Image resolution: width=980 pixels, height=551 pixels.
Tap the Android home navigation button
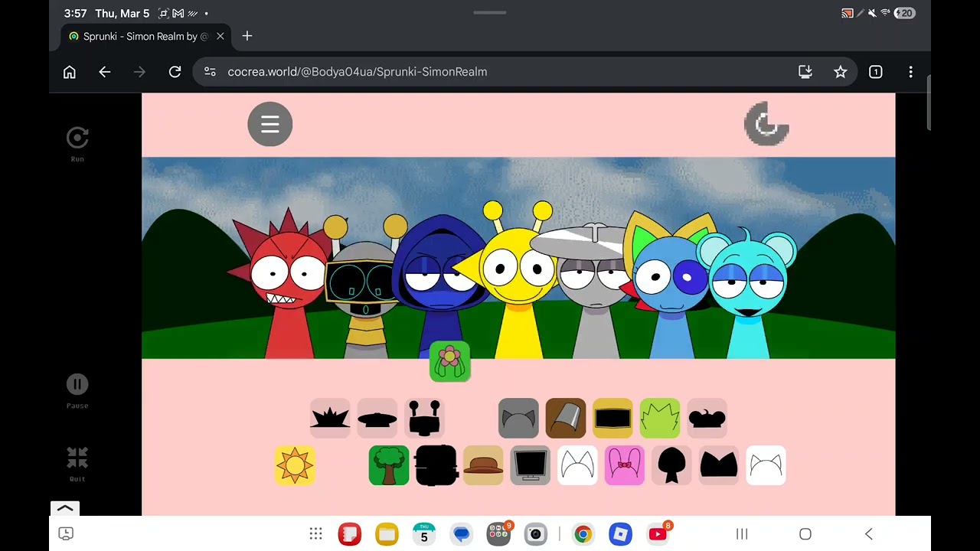coord(805,534)
